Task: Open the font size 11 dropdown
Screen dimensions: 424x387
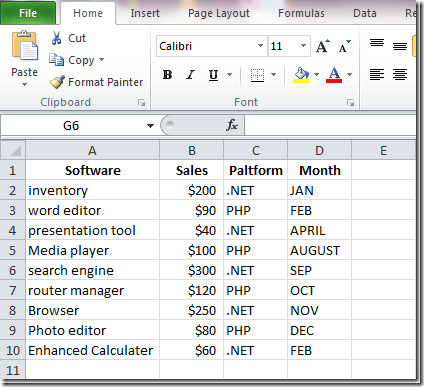Action: point(303,46)
